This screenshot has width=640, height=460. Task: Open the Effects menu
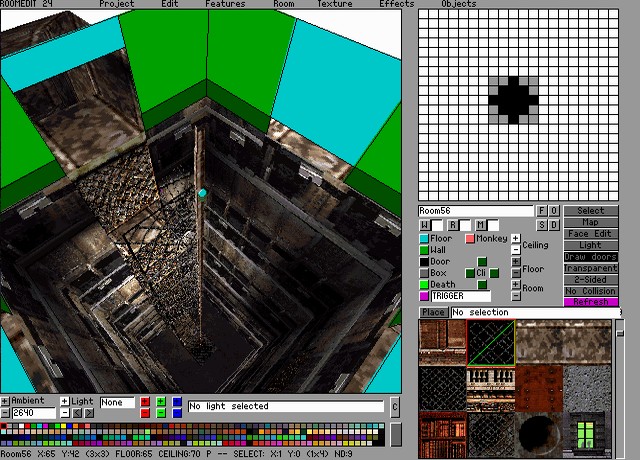pos(396,4)
